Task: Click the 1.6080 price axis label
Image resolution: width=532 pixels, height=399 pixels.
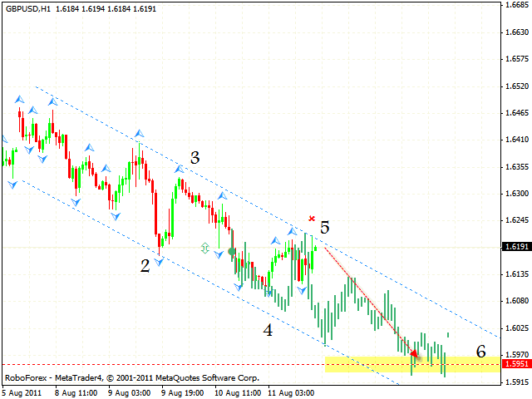Action: point(517,301)
